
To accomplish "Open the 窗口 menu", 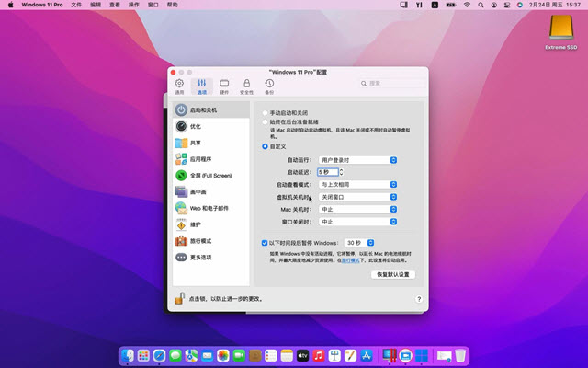I will pos(153,5).
